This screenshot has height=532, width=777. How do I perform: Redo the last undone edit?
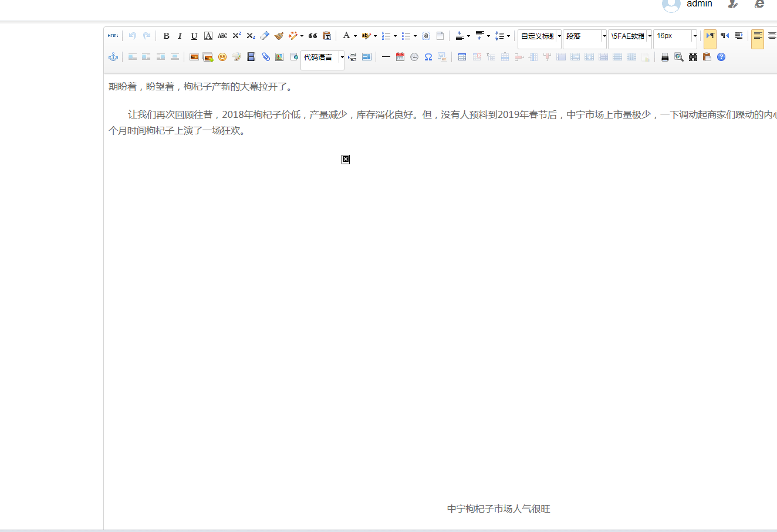tap(147, 36)
